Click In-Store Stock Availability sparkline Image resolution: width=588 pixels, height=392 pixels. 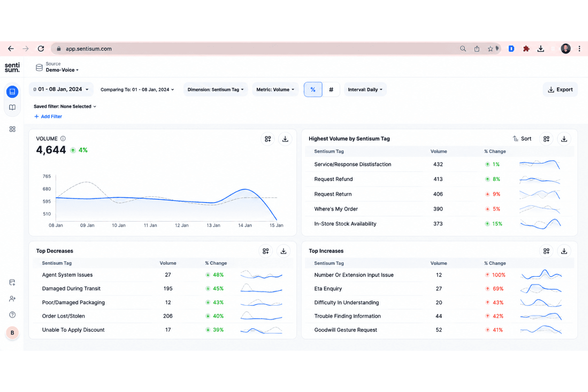(540, 224)
